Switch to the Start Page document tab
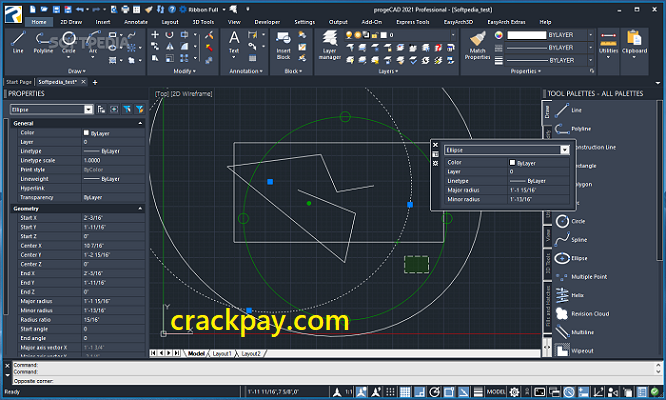The width and height of the screenshot is (666, 400). coord(19,82)
